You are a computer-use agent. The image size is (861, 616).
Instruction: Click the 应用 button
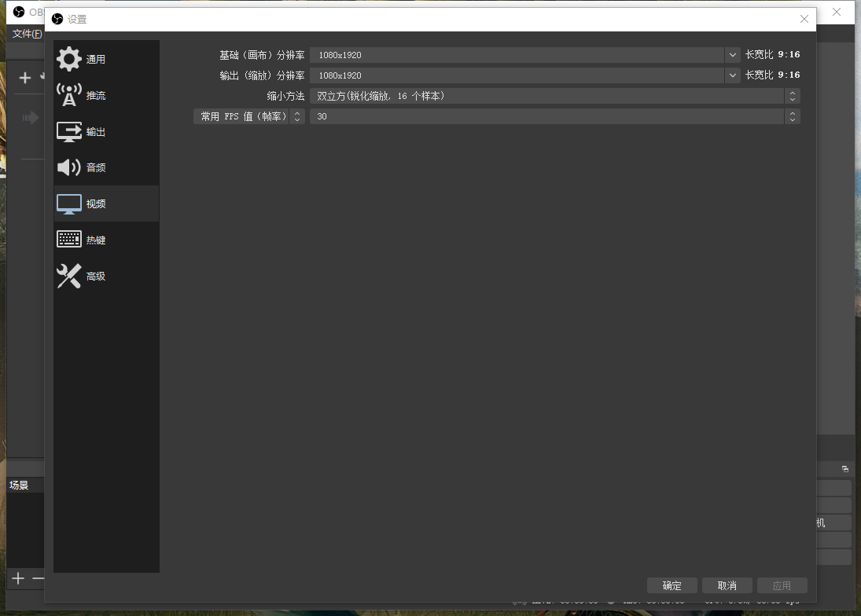782,585
